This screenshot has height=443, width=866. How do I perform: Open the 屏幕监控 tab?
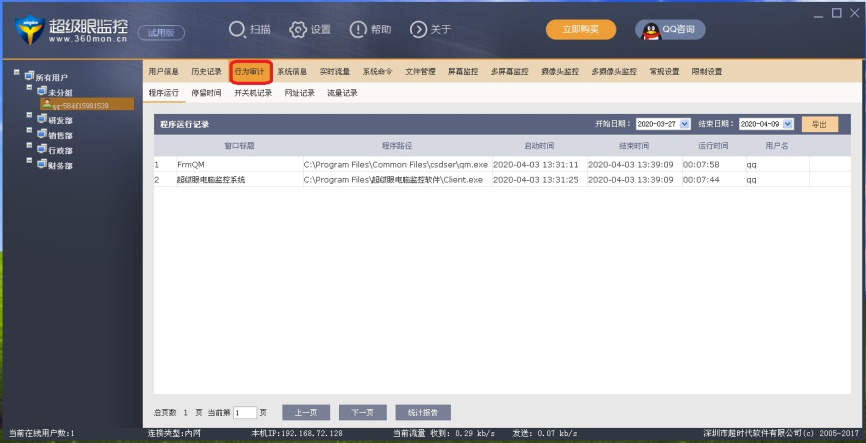tap(463, 71)
